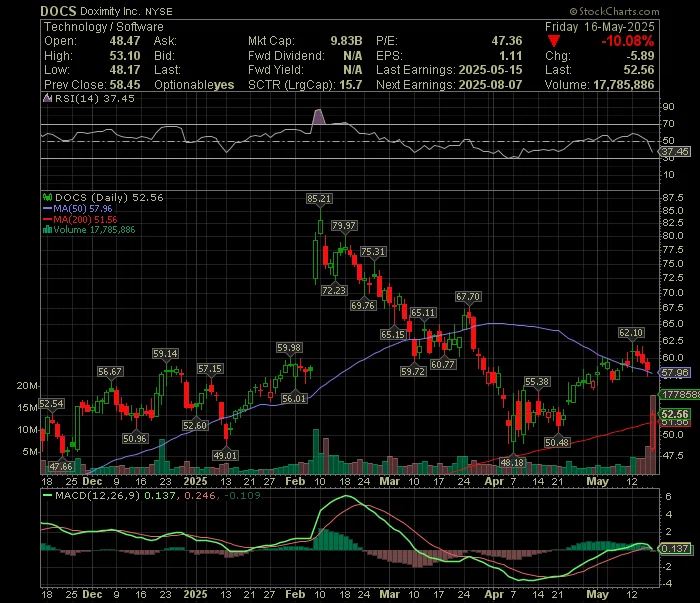Viewport: 700px width, 603px height.
Task: Click the 48.18 low price label
Action: 512,462
